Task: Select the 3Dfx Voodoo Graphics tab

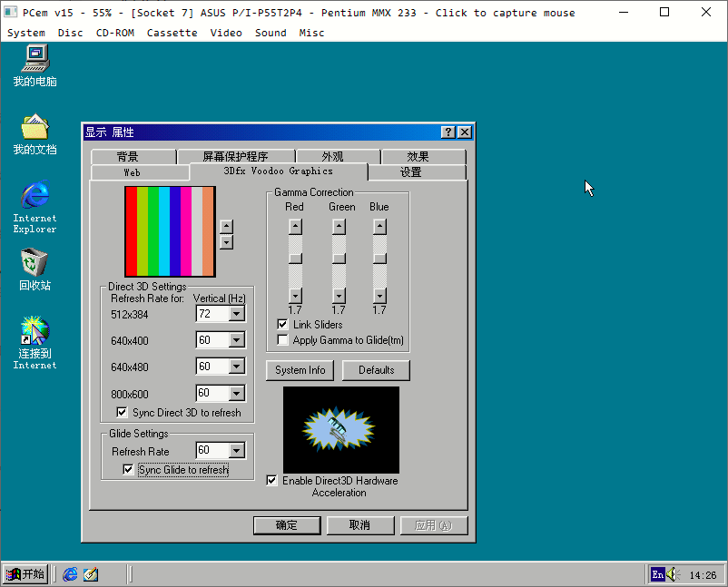Action: pyautogui.click(x=279, y=171)
